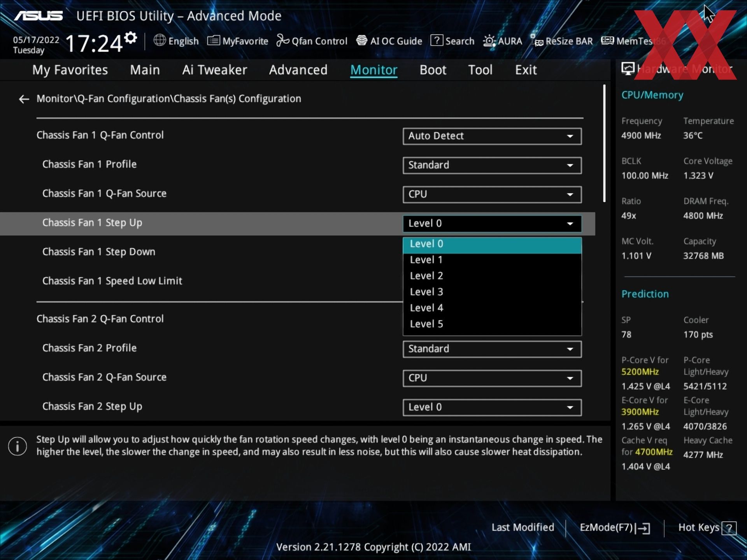Click the 36°C temperature value
Image resolution: width=747 pixels, height=560 pixels.
[x=693, y=136]
